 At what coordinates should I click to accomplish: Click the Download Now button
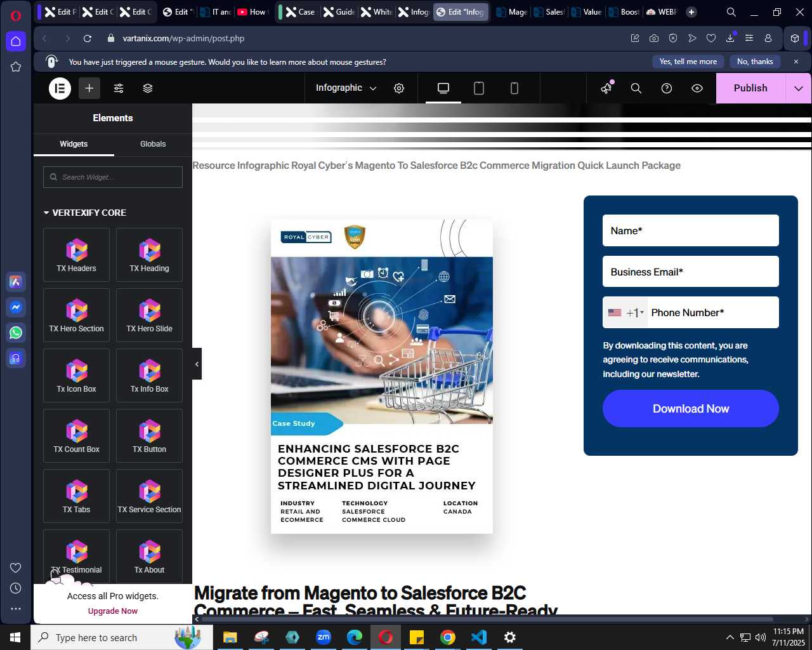click(691, 408)
